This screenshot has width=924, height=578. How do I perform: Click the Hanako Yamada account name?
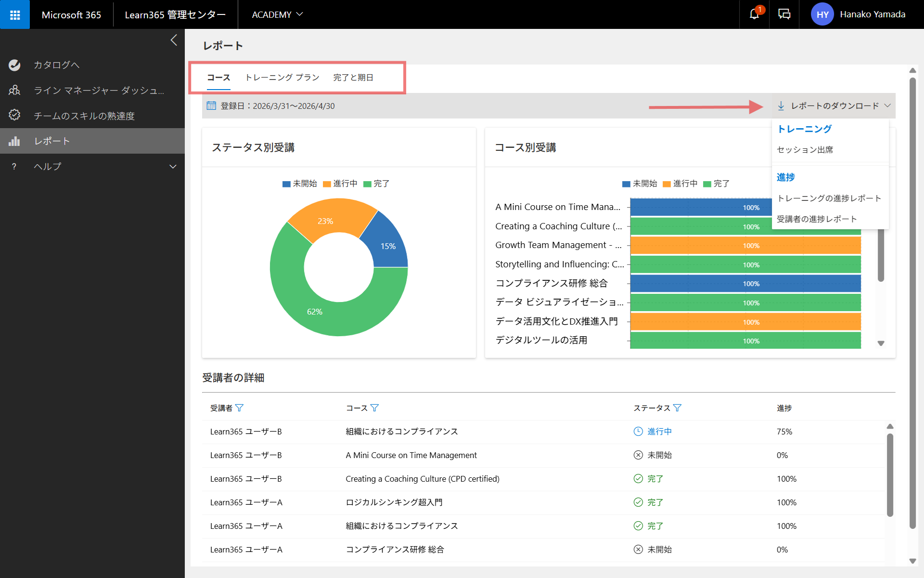tap(873, 14)
